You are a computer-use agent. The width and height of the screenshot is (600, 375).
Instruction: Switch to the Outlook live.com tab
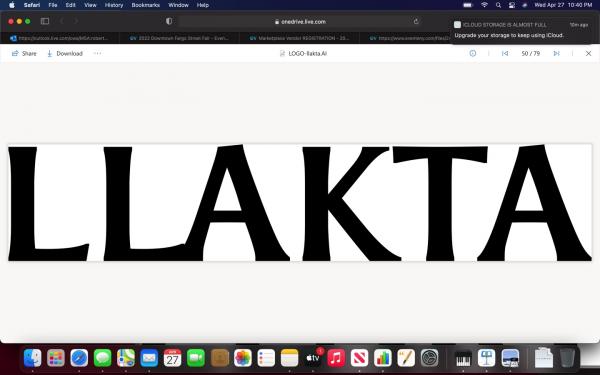tap(60, 38)
